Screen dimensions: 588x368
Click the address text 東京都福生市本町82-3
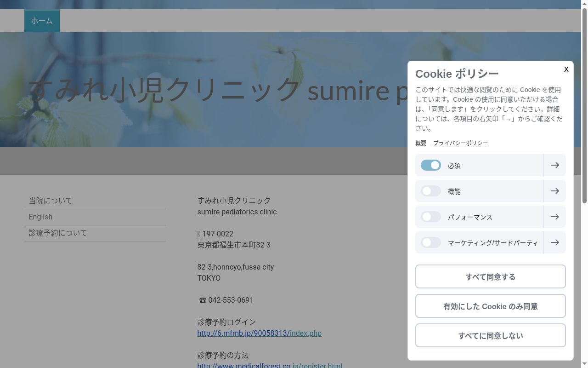pyautogui.click(x=234, y=245)
